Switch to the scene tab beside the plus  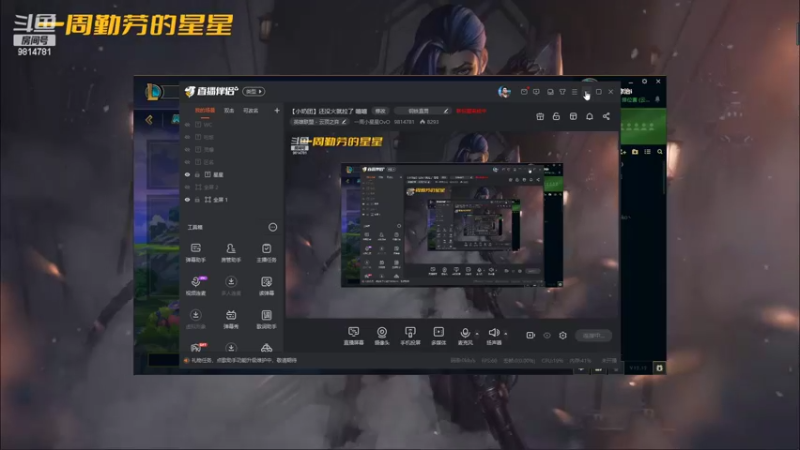(x=251, y=110)
